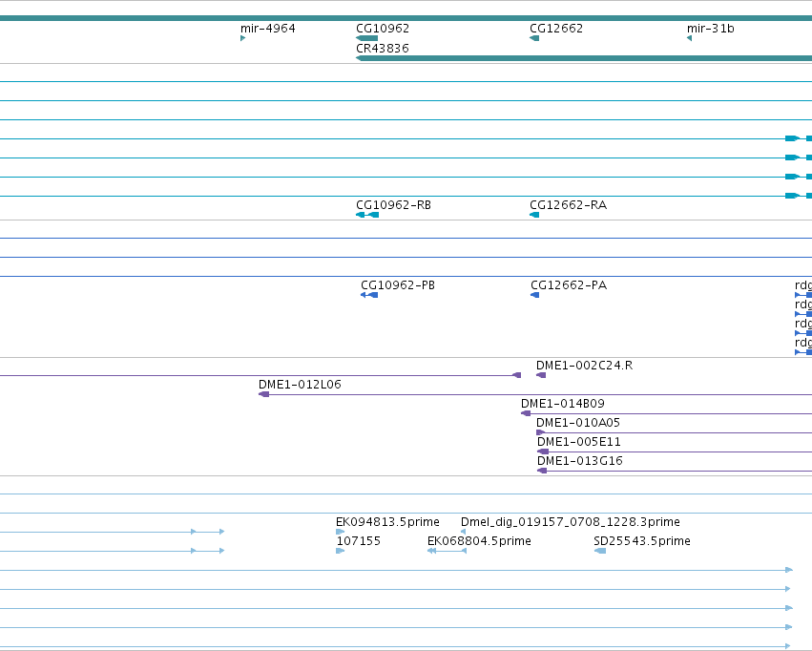Select the EK094813.5prime label
Image resolution: width=812 pixels, height=651 pixels.
(387, 522)
